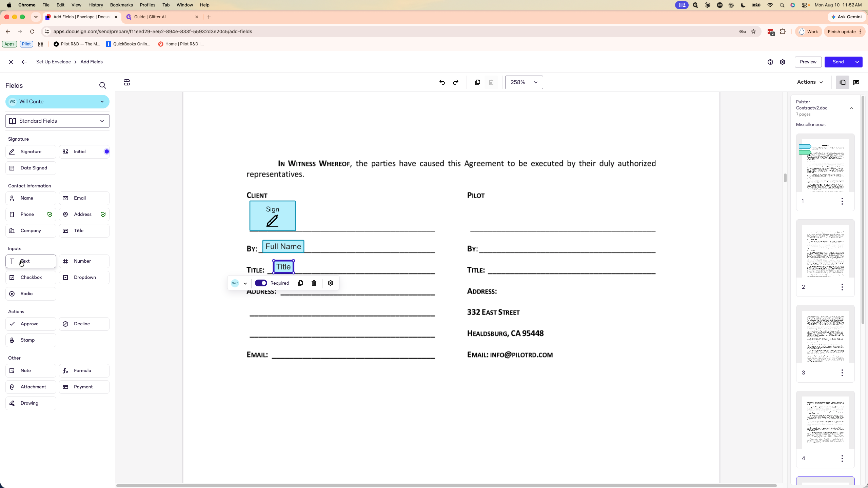Screen dimensions: 868x488
Task: Open the help icon in header
Action: point(770,62)
